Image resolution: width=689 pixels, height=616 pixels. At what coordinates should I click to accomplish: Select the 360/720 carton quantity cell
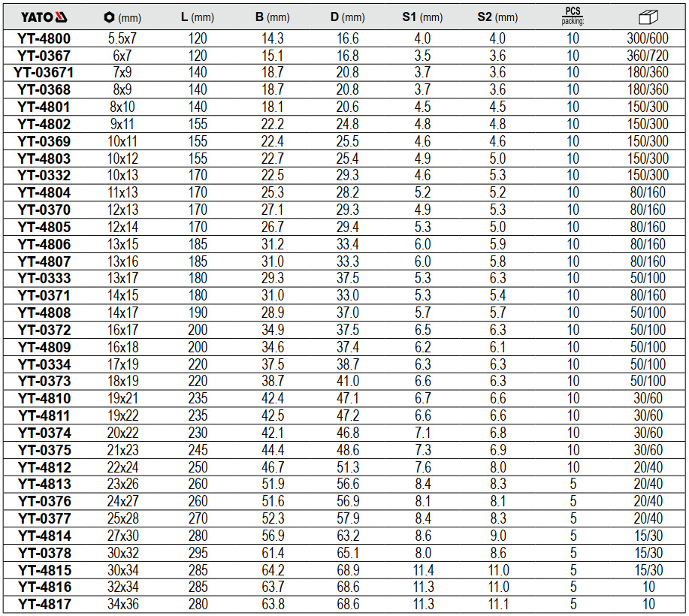[647, 56]
